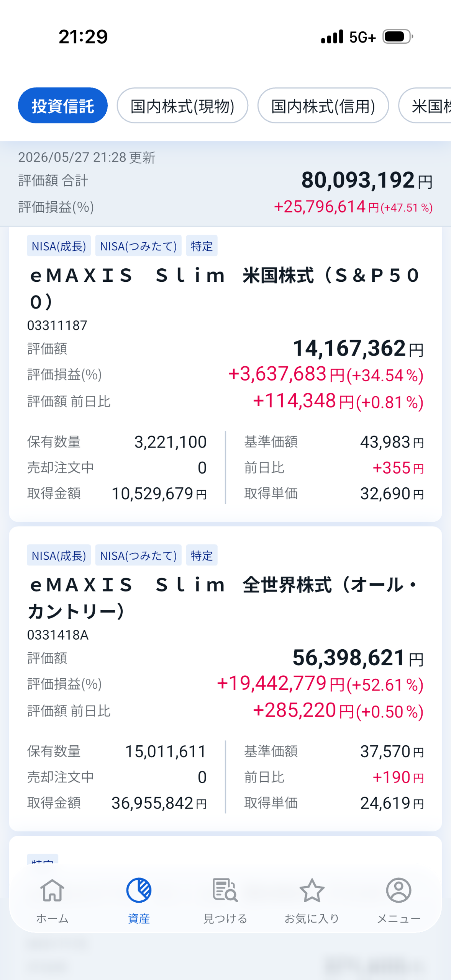Open お気に入り star icon

click(x=312, y=890)
